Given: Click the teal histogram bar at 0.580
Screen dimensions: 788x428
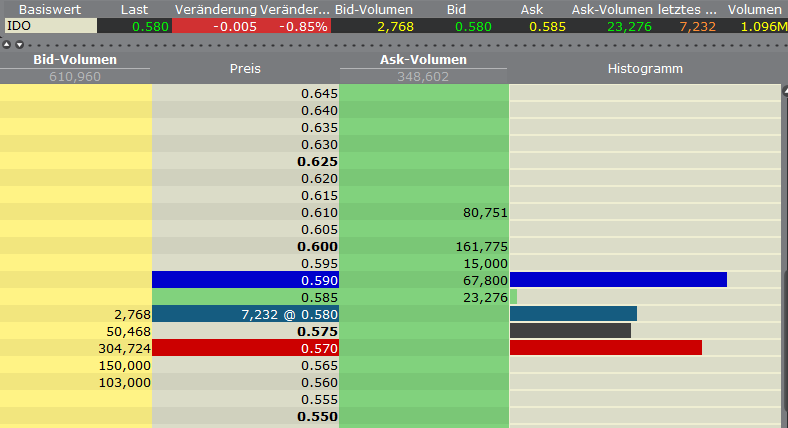Looking at the screenshot, I should 573,314.
